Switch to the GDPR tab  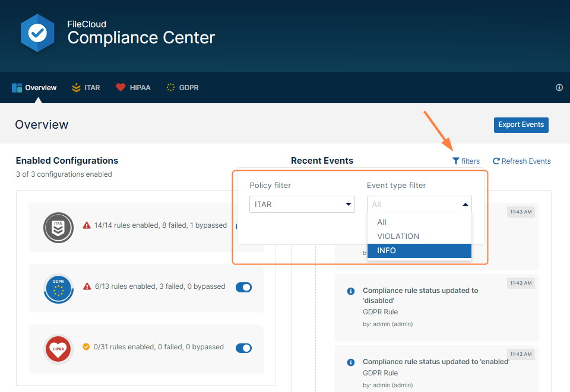(x=182, y=88)
